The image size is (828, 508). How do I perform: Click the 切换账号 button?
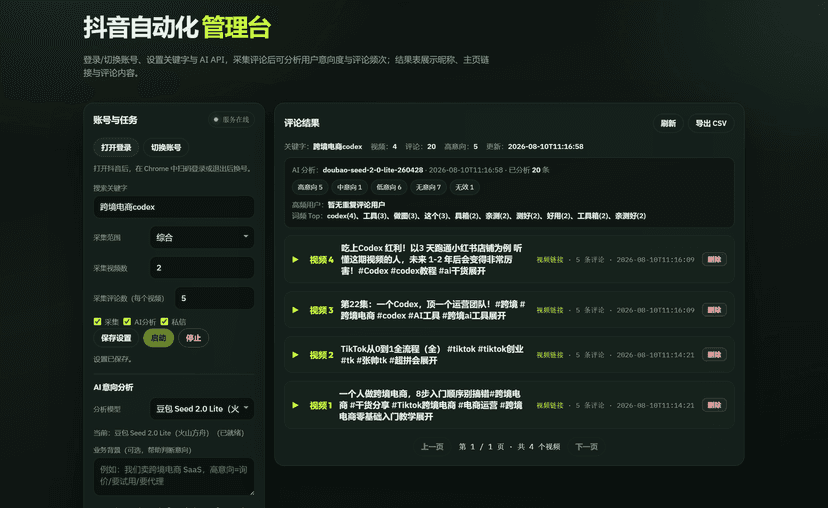pos(166,147)
